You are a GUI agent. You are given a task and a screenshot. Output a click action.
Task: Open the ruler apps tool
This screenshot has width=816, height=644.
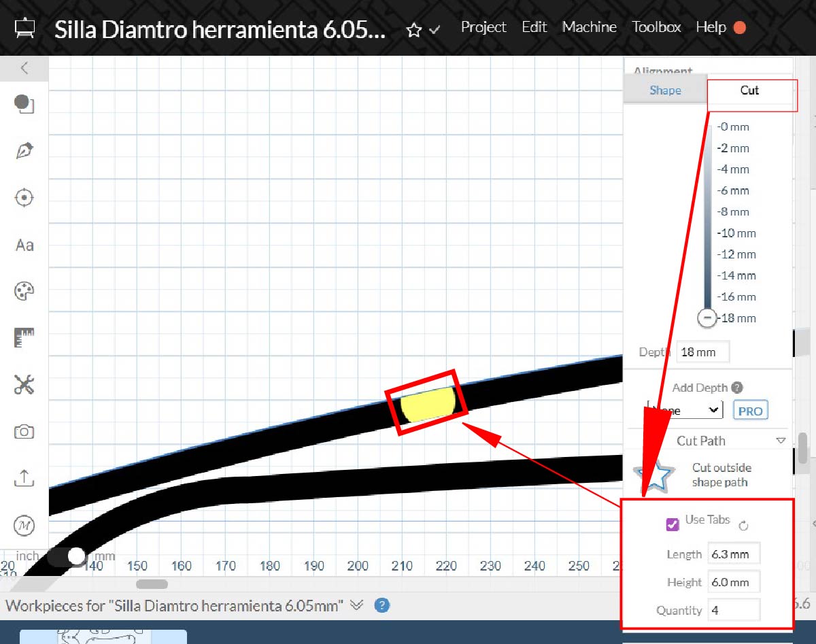(24, 338)
